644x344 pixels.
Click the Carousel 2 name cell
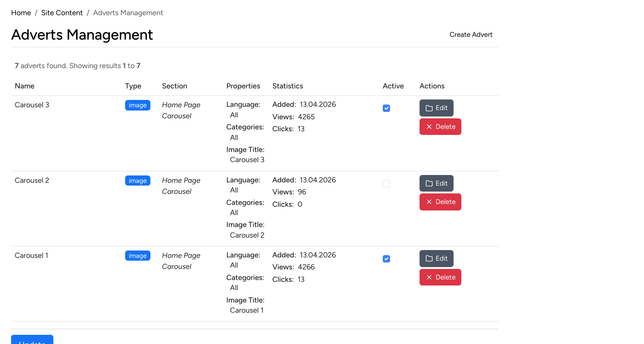(x=32, y=180)
